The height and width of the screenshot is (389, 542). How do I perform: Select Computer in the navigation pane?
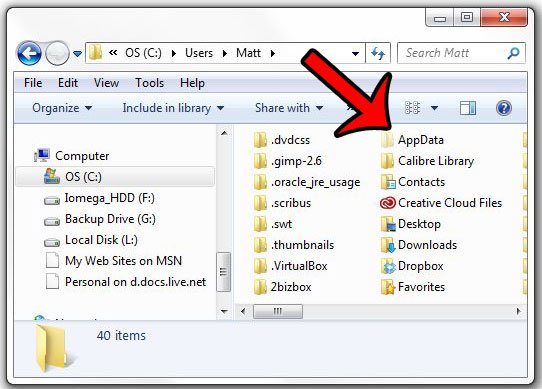tap(82, 156)
